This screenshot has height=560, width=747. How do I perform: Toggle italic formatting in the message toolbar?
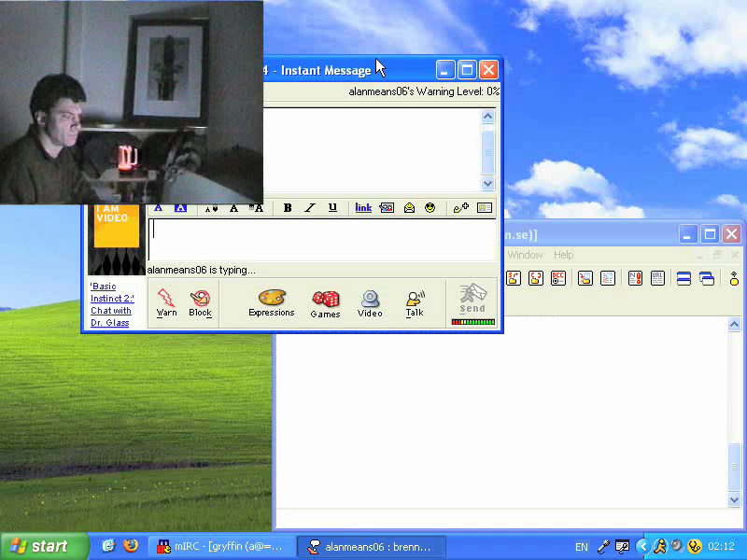pos(310,208)
